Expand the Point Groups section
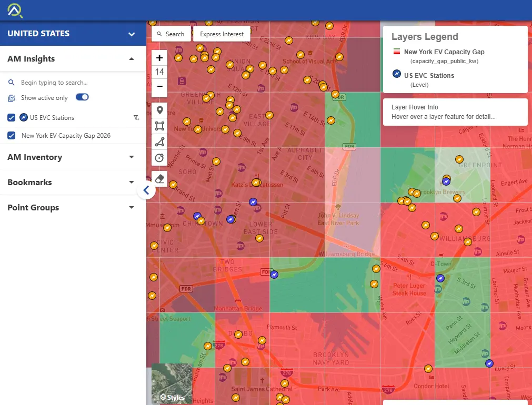The height and width of the screenshot is (405, 532). (131, 208)
